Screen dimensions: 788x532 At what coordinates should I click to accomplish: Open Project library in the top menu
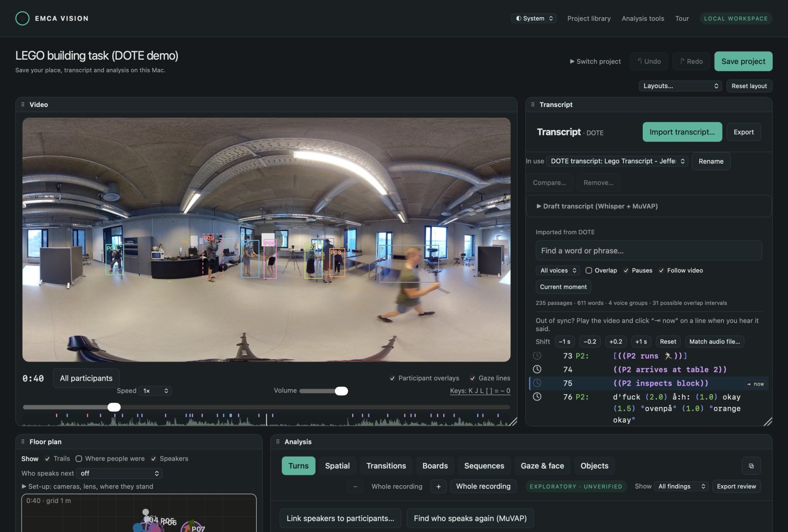[589, 18]
